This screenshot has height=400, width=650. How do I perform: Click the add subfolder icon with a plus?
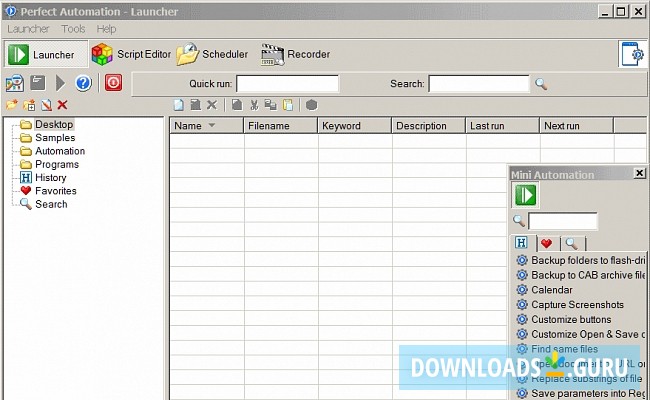(x=29, y=105)
